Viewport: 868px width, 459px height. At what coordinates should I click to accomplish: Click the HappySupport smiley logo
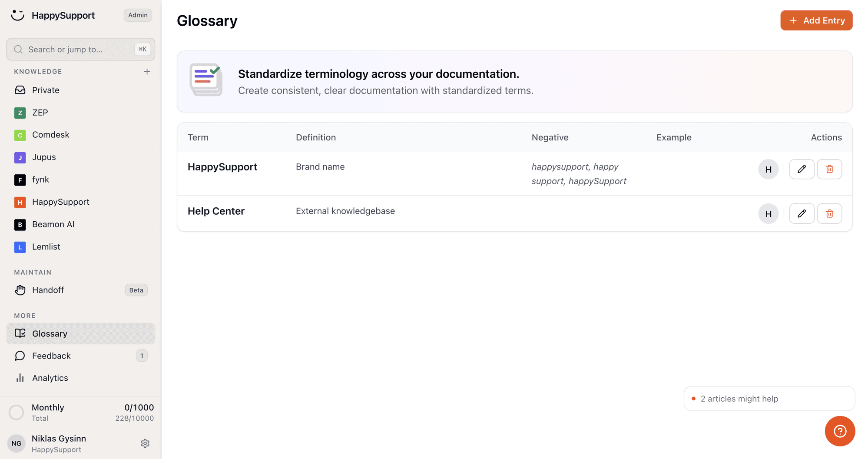pos(17,15)
